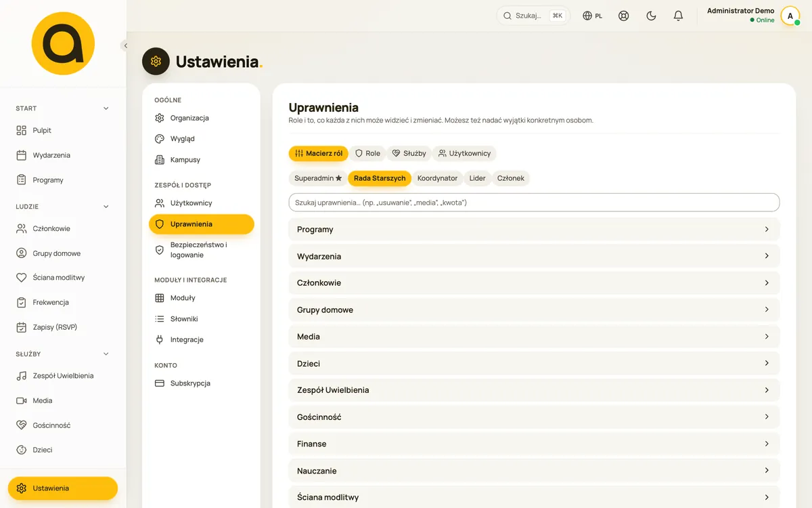
Task: Open notifications with the bell icon
Action: [678, 16]
